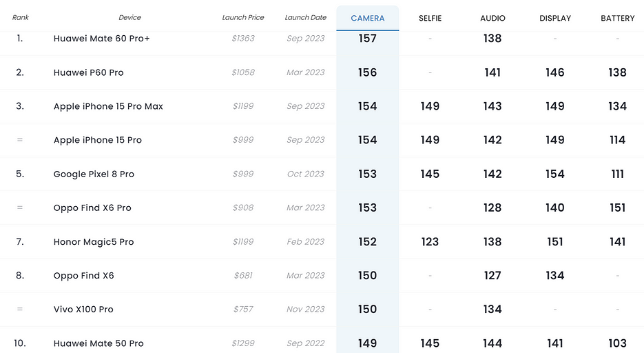Screen dimensions: 644x353
Task: Switch to the SELFIE tab
Action: tap(430, 18)
